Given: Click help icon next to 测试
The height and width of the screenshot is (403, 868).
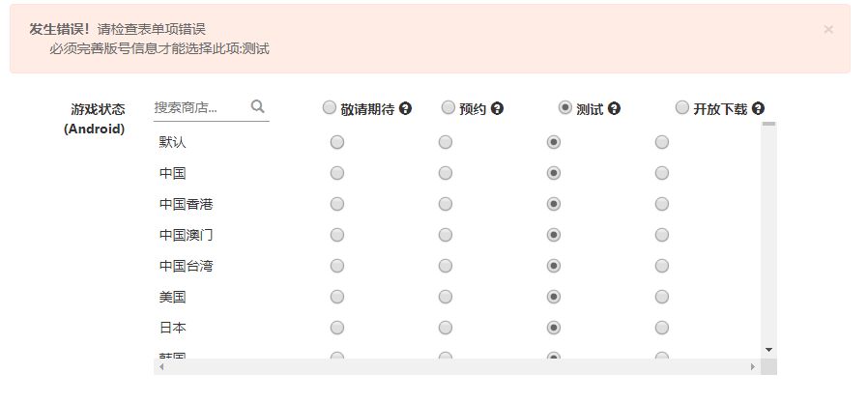Looking at the screenshot, I should pyautogui.click(x=614, y=109).
